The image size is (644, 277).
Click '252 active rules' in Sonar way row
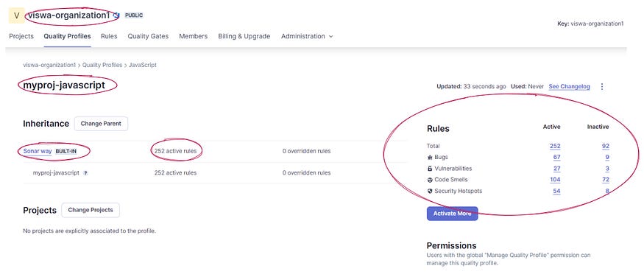(x=175, y=151)
